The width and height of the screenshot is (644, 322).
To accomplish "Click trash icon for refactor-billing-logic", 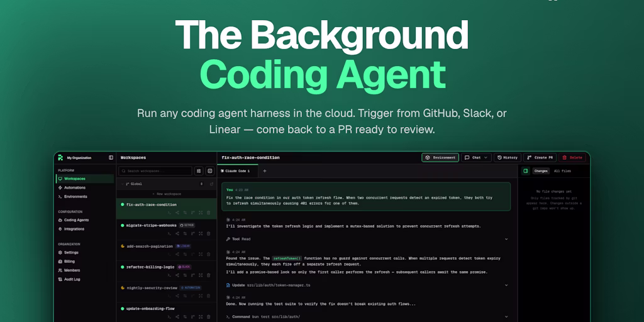I will (208, 275).
